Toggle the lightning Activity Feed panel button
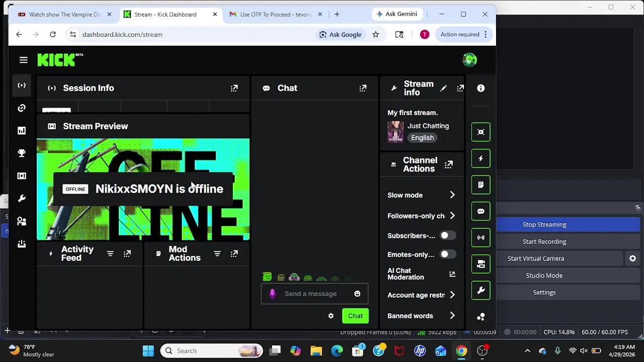This screenshot has height=362, width=644. (x=481, y=158)
